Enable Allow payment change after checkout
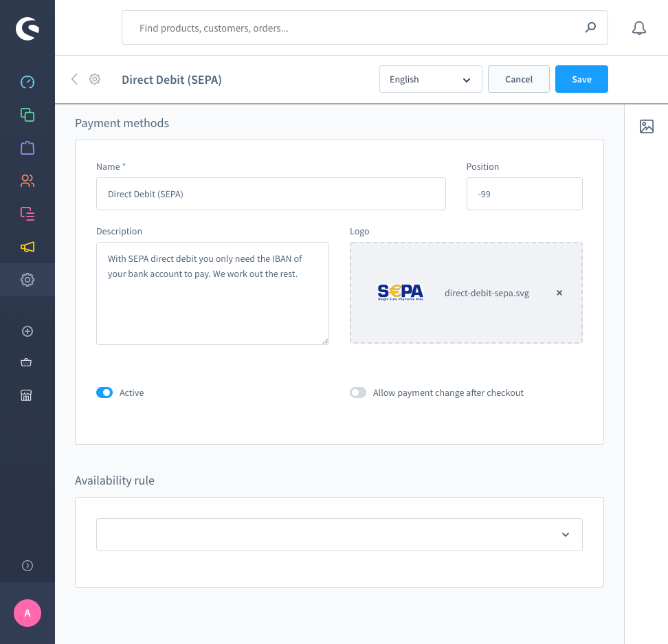The image size is (668, 644). (358, 392)
